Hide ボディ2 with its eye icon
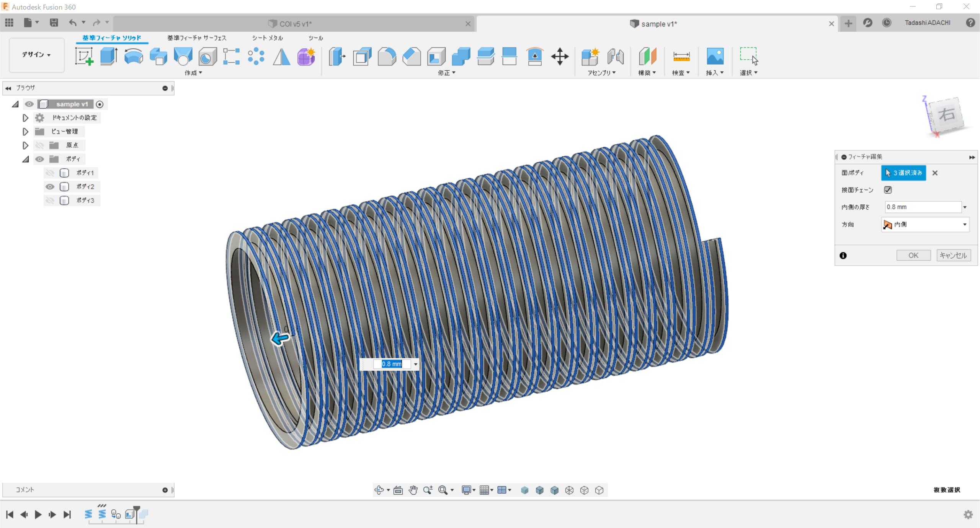Viewport: 980px width, 528px height. [x=50, y=187]
